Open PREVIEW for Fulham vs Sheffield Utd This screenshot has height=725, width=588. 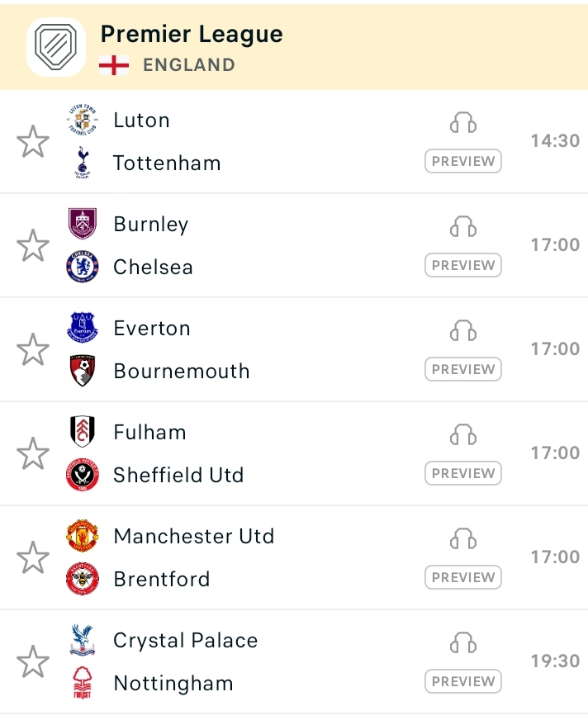coord(463,473)
